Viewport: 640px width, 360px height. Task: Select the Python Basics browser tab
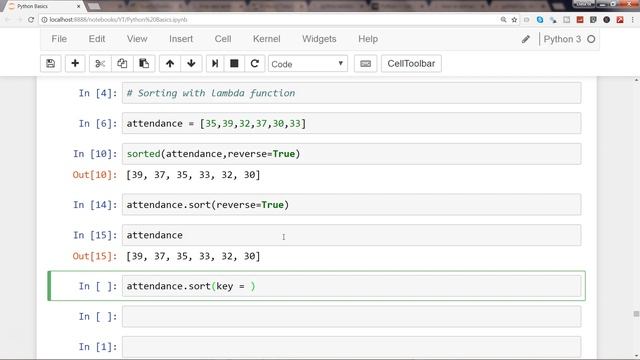tap(43, 6)
